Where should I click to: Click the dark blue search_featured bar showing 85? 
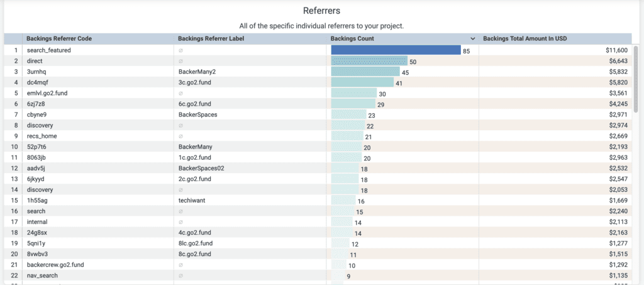click(x=396, y=50)
